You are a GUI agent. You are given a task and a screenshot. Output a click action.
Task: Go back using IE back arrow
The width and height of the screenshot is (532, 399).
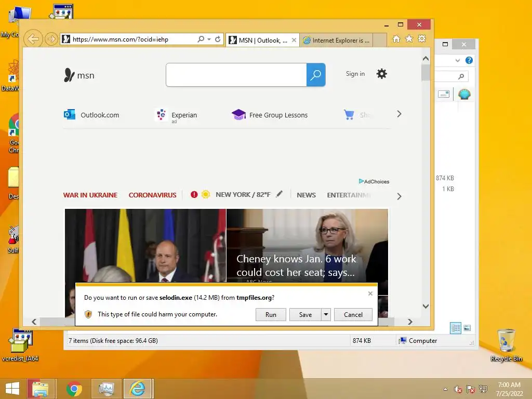click(x=33, y=39)
